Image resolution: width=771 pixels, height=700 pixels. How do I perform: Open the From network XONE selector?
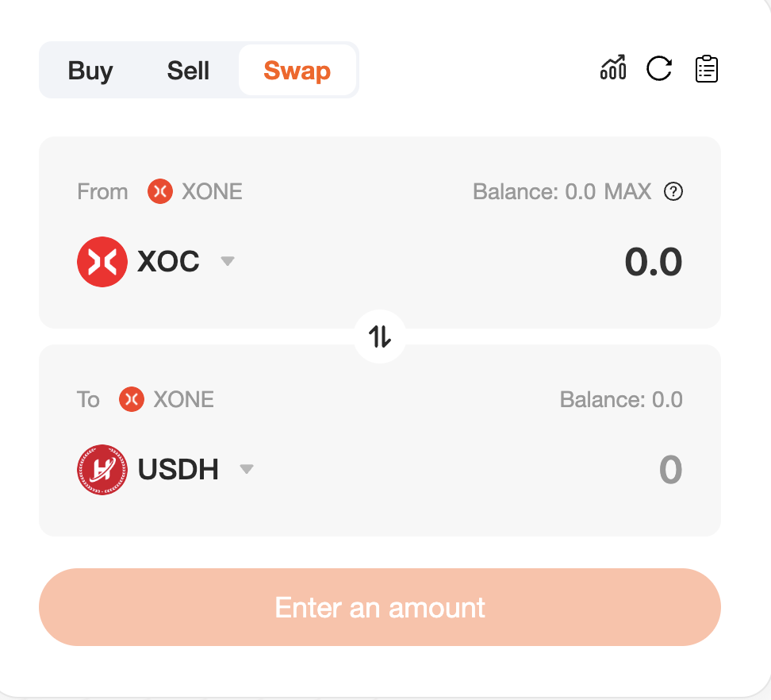pyautogui.click(x=194, y=191)
